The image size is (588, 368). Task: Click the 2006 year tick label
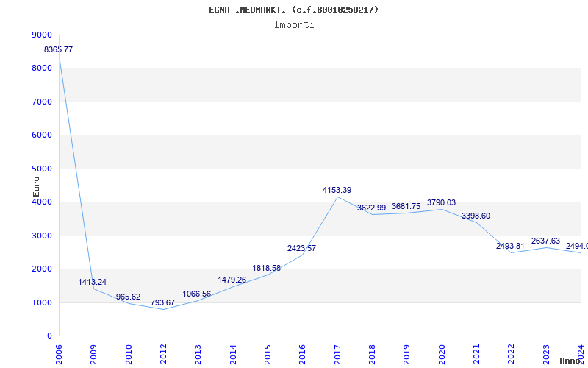(60, 350)
